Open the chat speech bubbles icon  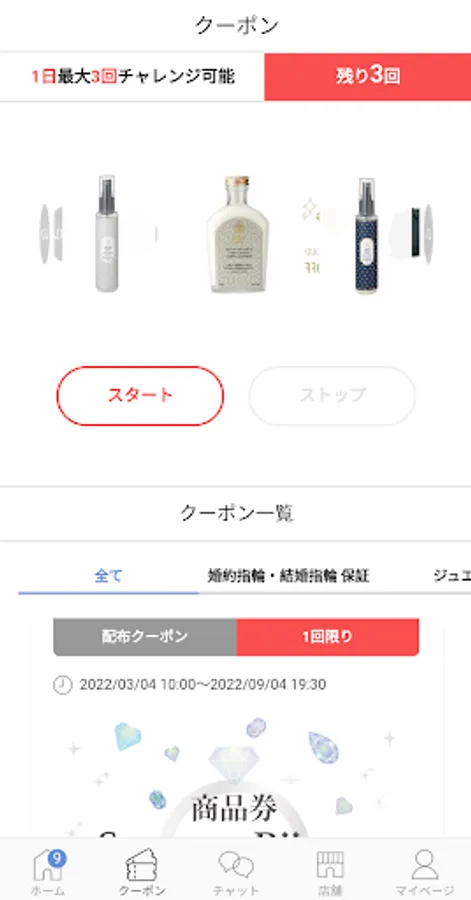[236, 866]
